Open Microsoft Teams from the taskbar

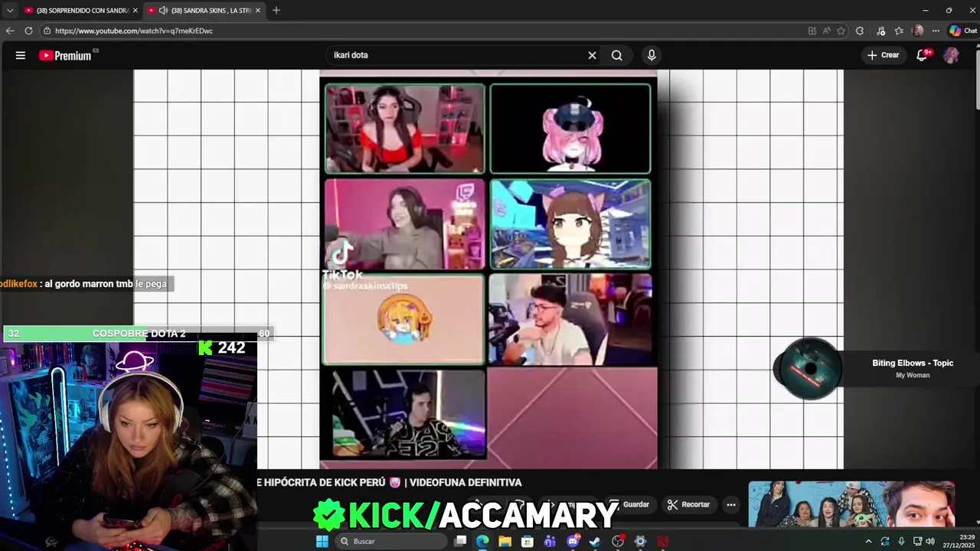(x=550, y=541)
